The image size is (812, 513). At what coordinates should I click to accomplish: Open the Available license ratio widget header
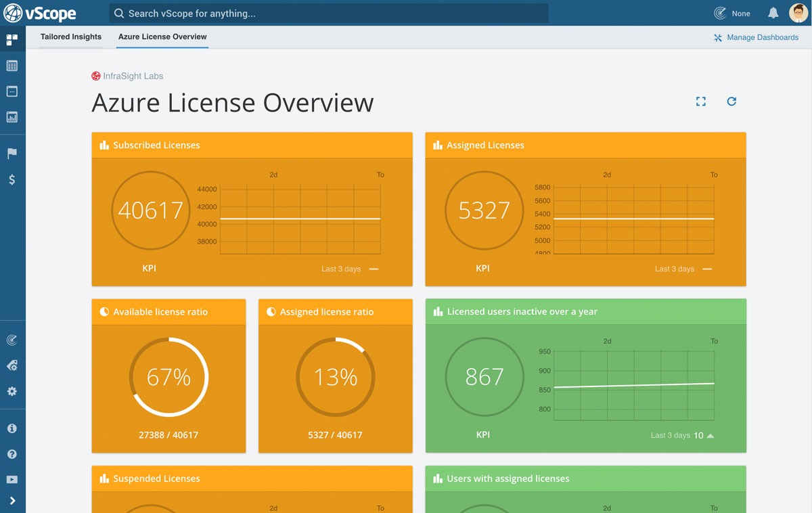(x=168, y=311)
